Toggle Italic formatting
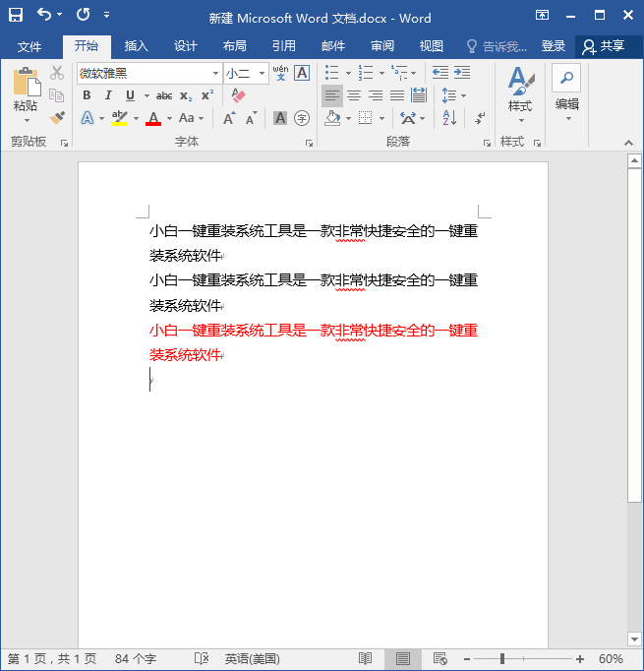The width and height of the screenshot is (644, 671). [108, 95]
